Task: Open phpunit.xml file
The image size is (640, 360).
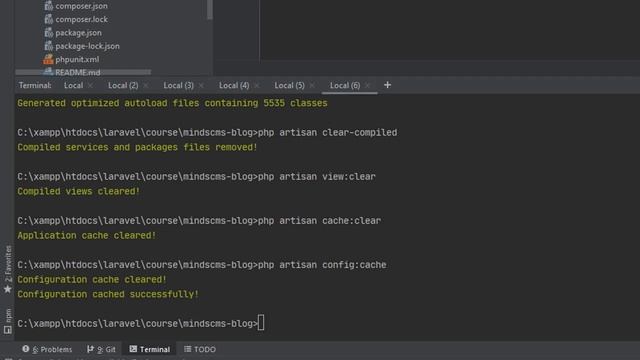Action: [x=77, y=59]
